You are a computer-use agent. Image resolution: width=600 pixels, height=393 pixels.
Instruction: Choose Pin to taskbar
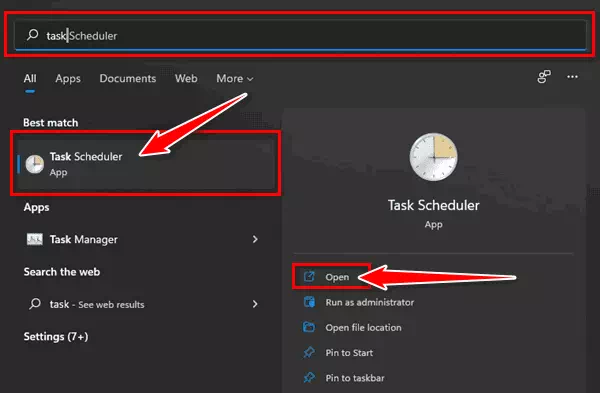355,378
